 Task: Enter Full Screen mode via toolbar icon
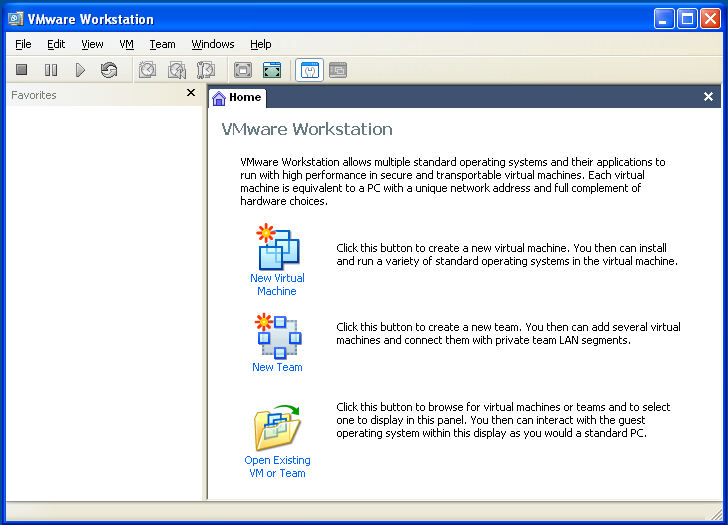point(272,70)
